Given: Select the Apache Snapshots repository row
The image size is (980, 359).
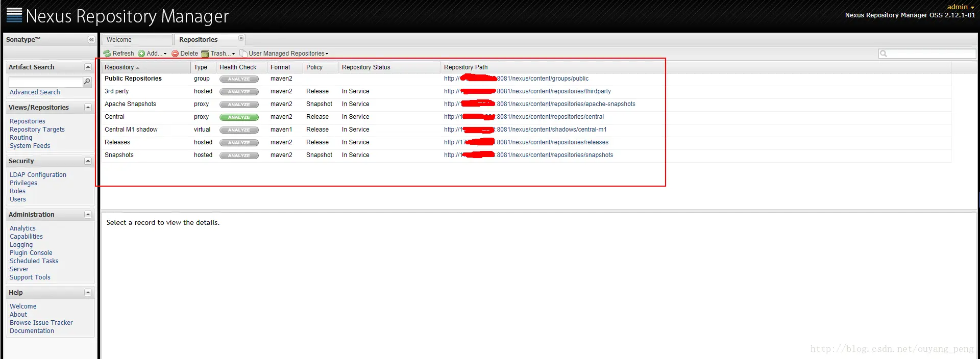Looking at the screenshot, I should tap(526, 105).
